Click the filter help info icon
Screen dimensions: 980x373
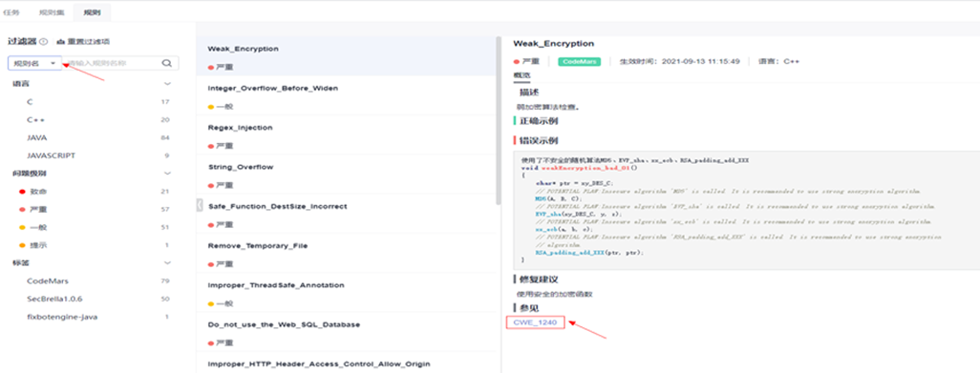coord(44,42)
